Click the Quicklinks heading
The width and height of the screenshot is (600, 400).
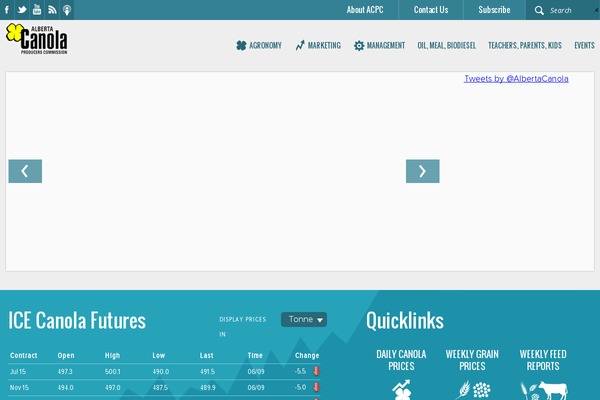405,320
